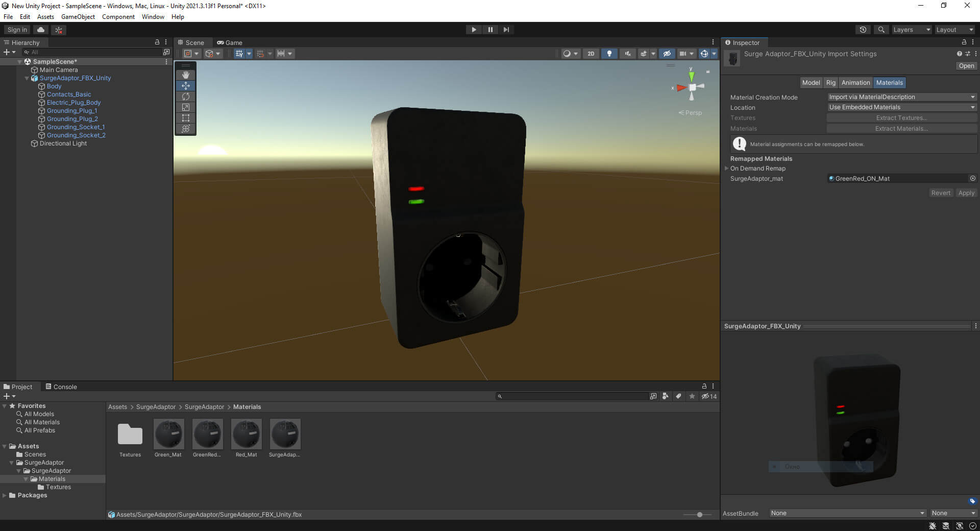Click the cloud services icon
The image size is (980, 531).
(x=41, y=30)
